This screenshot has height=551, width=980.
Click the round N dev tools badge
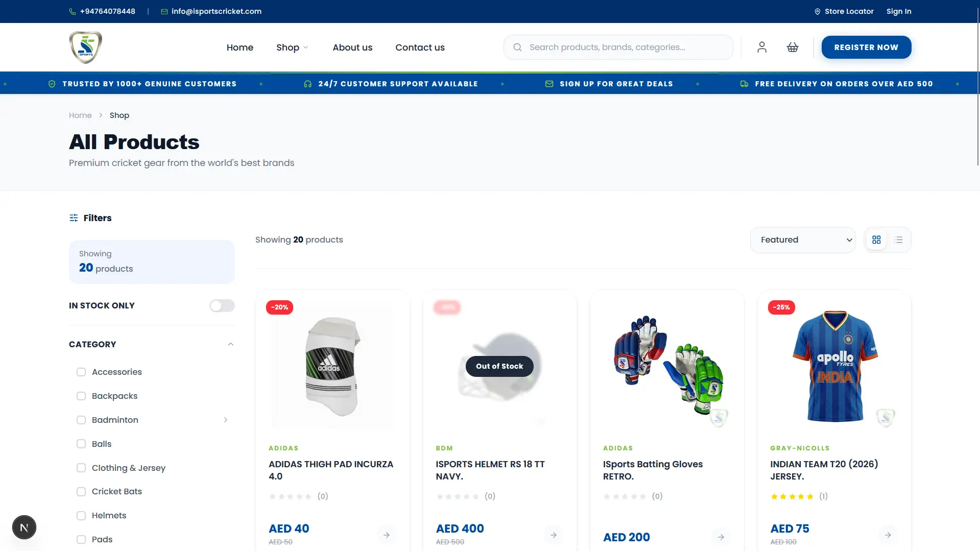coord(24,527)
